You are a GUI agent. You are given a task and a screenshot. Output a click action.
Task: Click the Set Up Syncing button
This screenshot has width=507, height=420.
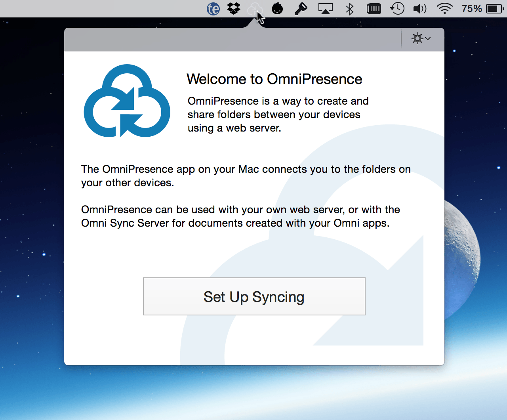(x=254, y=296)
